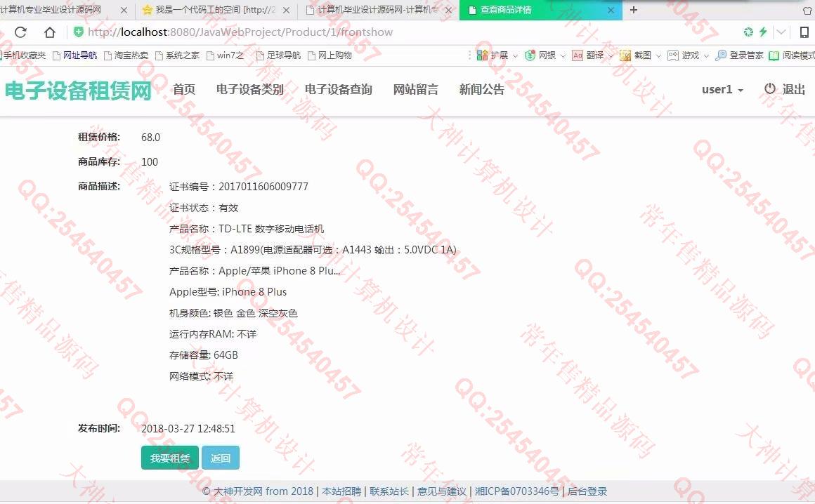The image size is (815, 504).
Task: Open the 足球导航 bookmark
Action: (x=279, y=55)
